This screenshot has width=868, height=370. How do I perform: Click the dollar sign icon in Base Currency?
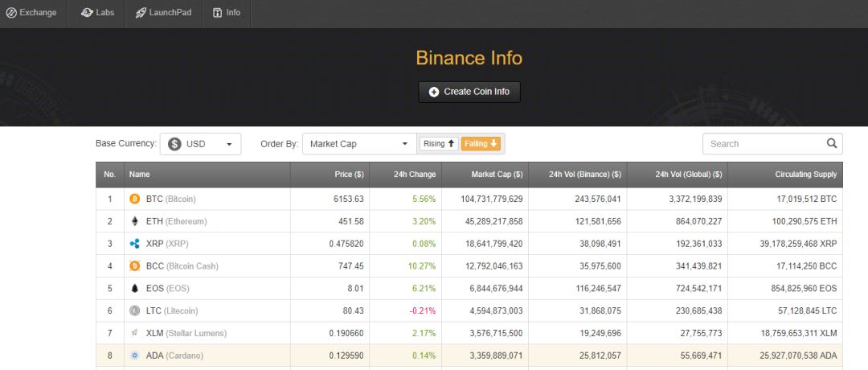tap(175, 144)
